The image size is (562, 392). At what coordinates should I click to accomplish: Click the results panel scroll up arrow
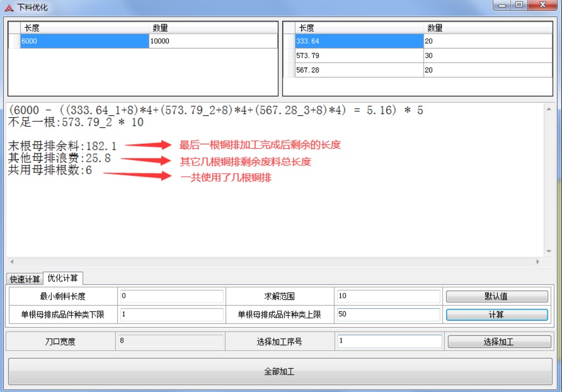tap(548, 108)
